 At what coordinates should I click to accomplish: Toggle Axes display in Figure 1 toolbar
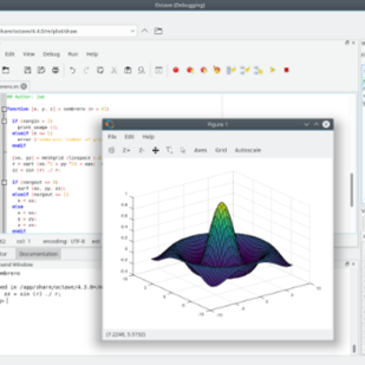(201, 150)
